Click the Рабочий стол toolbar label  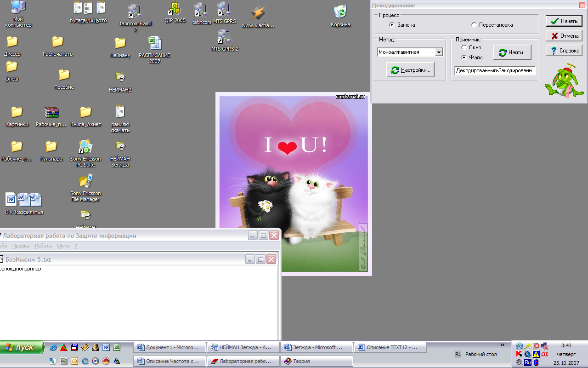(481, 354)
